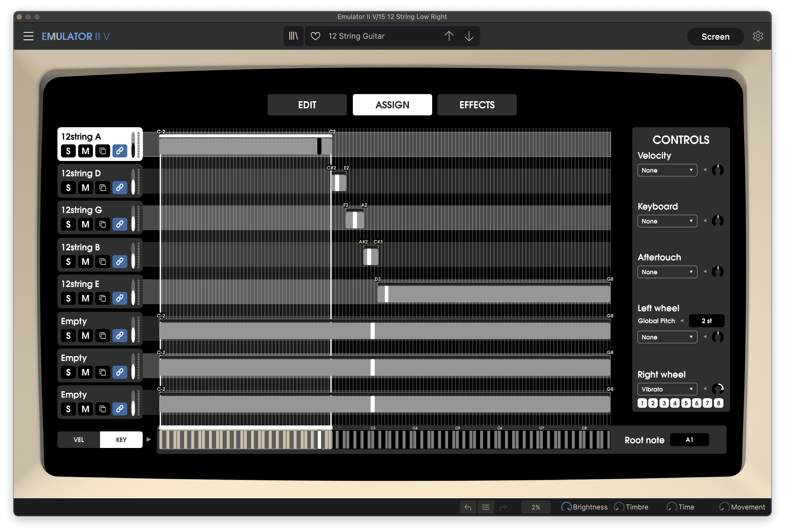Toggle the link button on 12string E
The width and height of the screenshot is (785, 532).
click(120, 298)
